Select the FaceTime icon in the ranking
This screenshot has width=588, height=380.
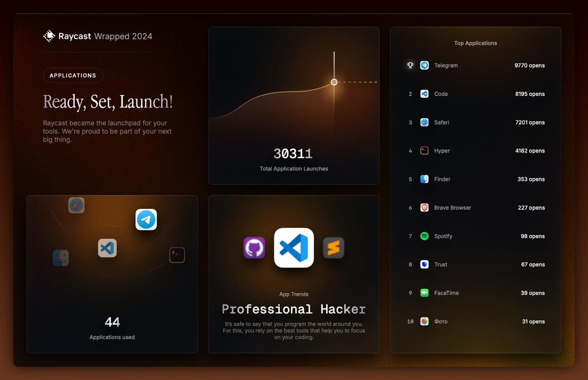(x=424, y=293)
